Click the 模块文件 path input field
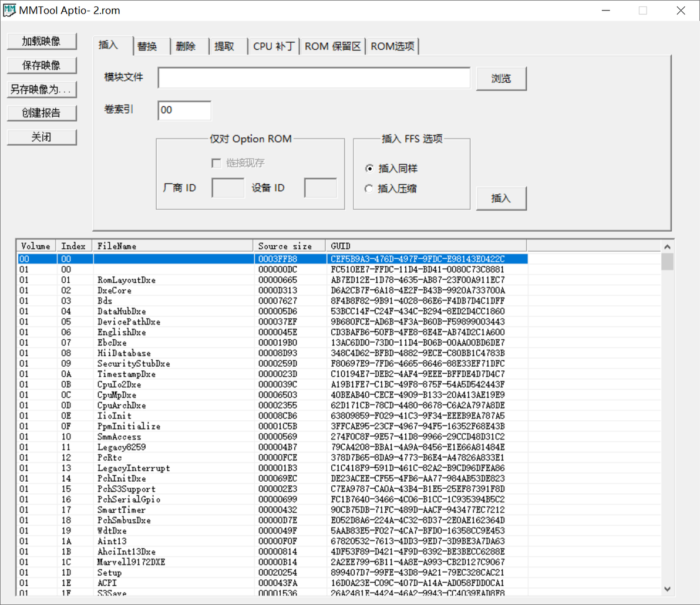 point(314,78)
